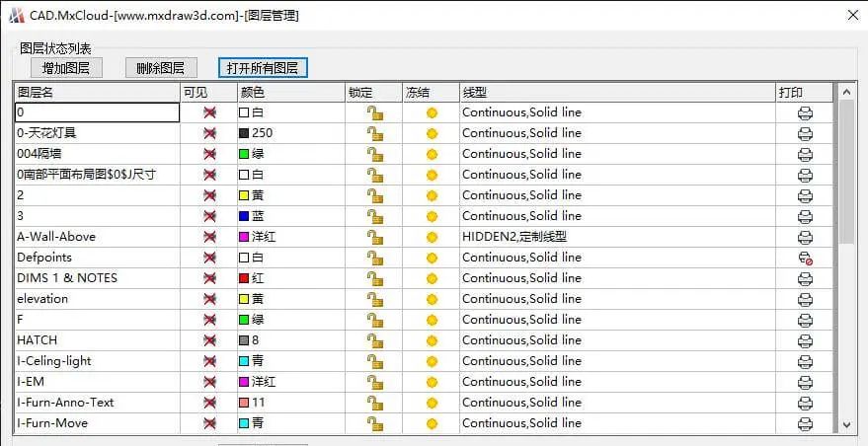Toggle visibility of layer 0
This screenshot has width=868, height=446.
point(209,112)
